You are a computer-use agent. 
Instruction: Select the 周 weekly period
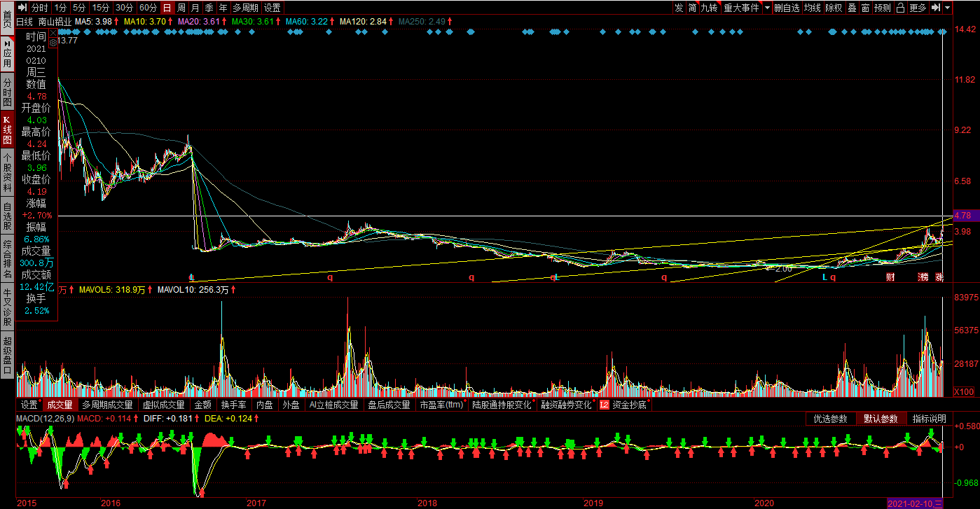(181, 8)
